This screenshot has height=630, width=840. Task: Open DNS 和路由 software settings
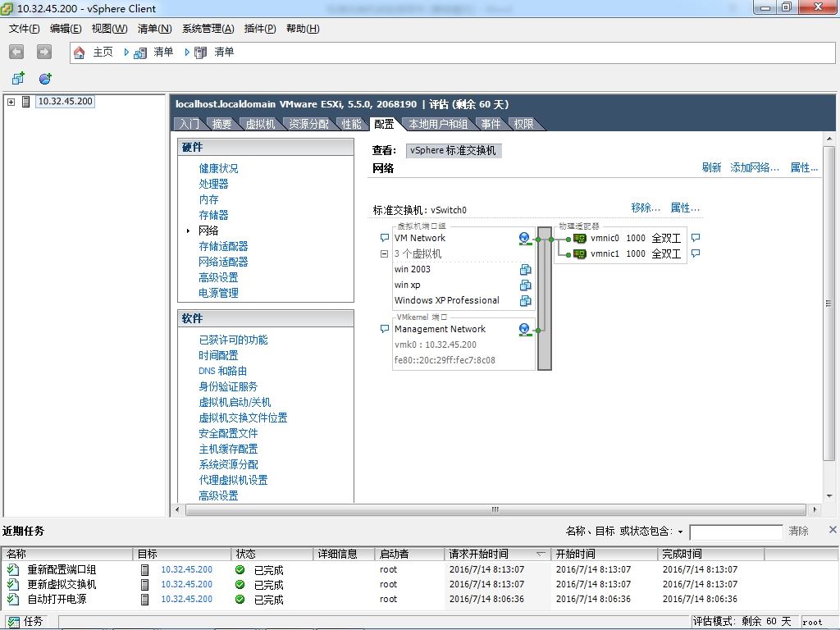tap(222, 372)
